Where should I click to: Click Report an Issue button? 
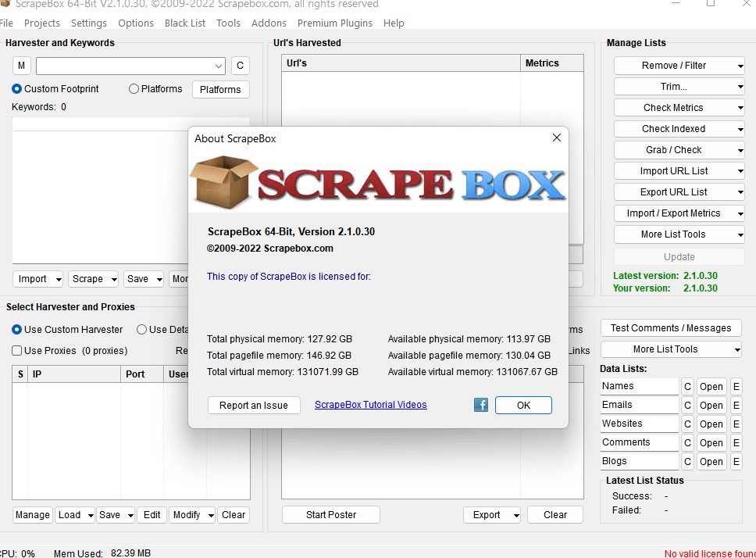click(x=254, y=405)
